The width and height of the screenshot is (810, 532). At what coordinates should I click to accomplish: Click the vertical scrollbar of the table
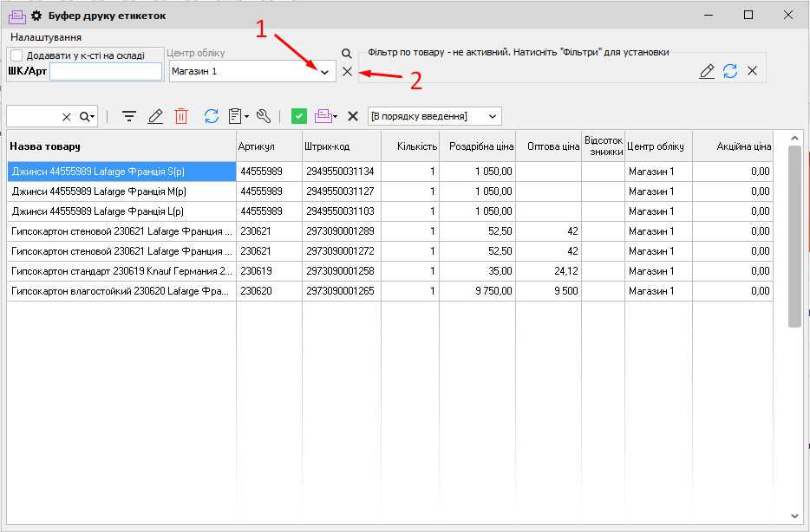[794, 234]
